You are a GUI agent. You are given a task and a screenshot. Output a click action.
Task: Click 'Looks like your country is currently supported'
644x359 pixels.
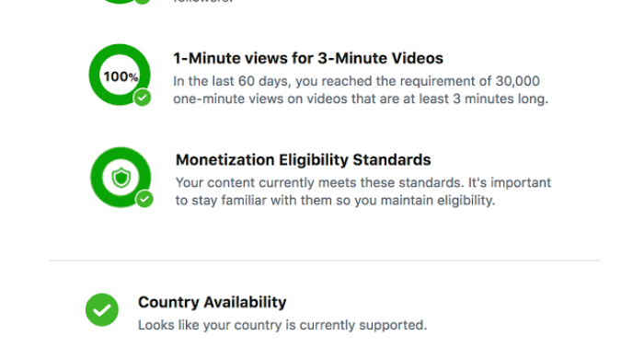[x=282, y=325]
